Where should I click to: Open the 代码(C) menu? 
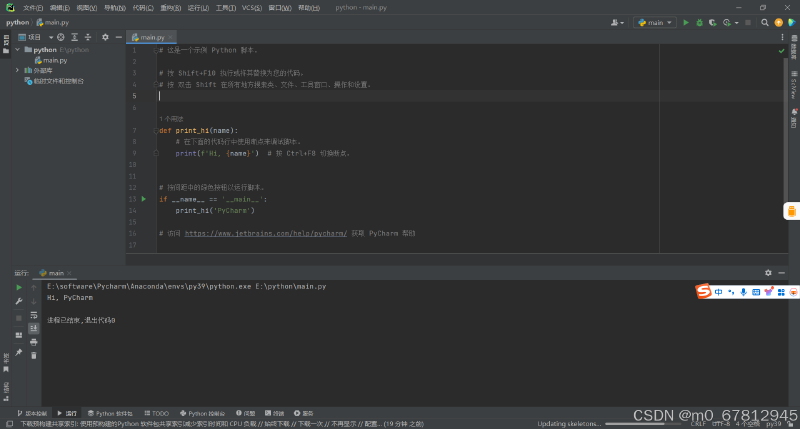(x=143, y=8)
